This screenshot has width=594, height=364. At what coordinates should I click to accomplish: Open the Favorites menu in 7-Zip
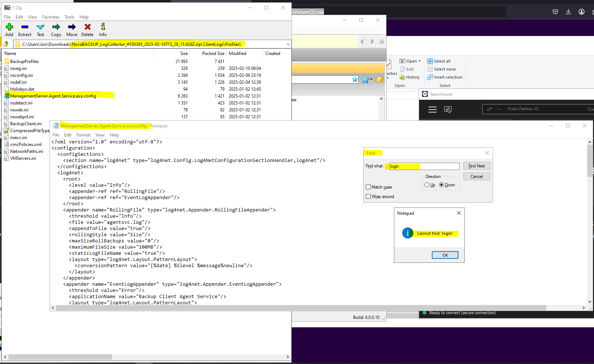(x=51, y=17)
